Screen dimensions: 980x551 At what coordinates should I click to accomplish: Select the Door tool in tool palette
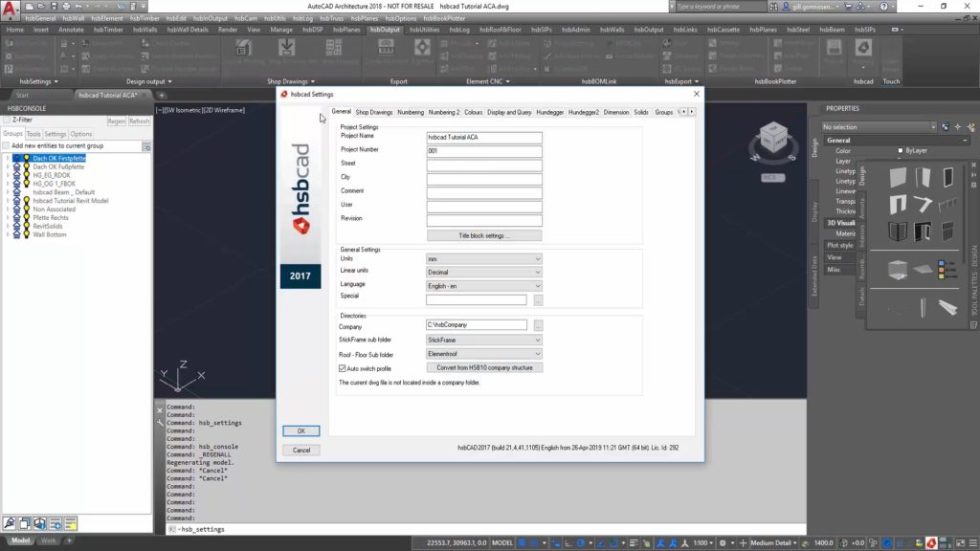923,177
